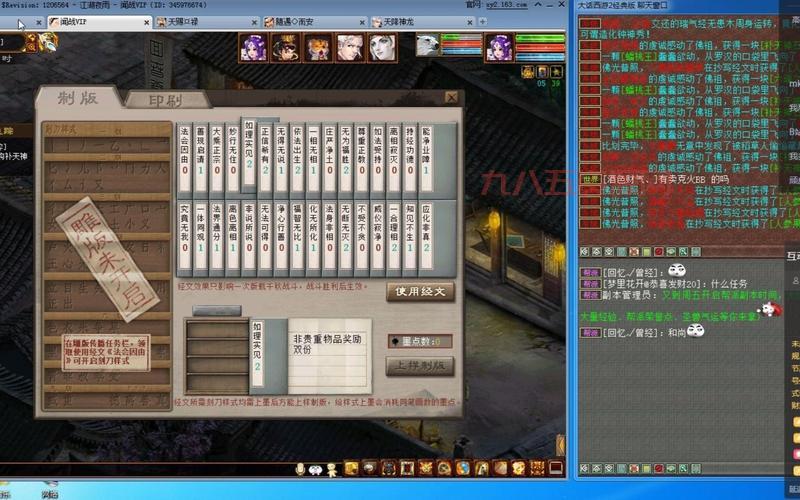Screen dimensions: 800x500
Task: Click the 上样制版 button
Action: pyautogui.click(x=420, y=366)
